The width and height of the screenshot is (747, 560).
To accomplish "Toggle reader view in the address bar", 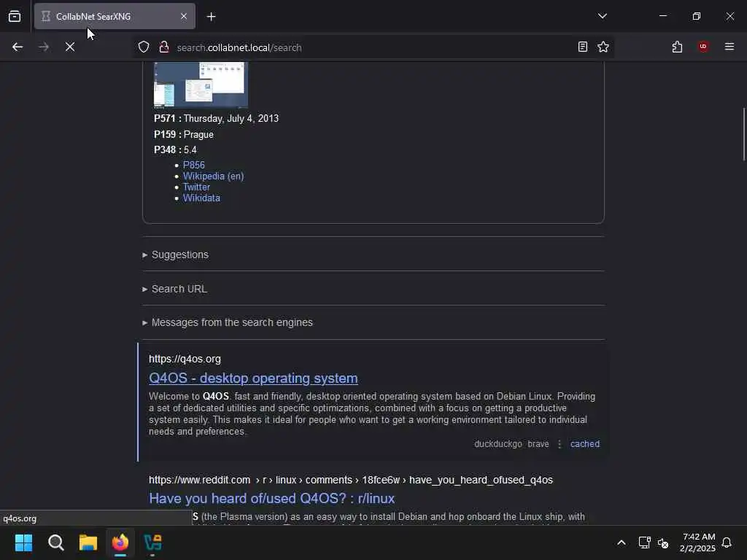I will coord(583,47).
